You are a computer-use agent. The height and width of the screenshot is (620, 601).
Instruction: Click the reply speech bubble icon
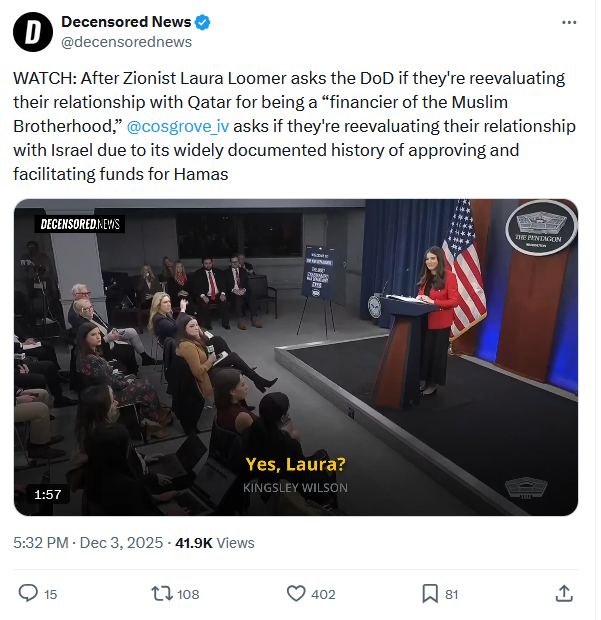(28, 593)
